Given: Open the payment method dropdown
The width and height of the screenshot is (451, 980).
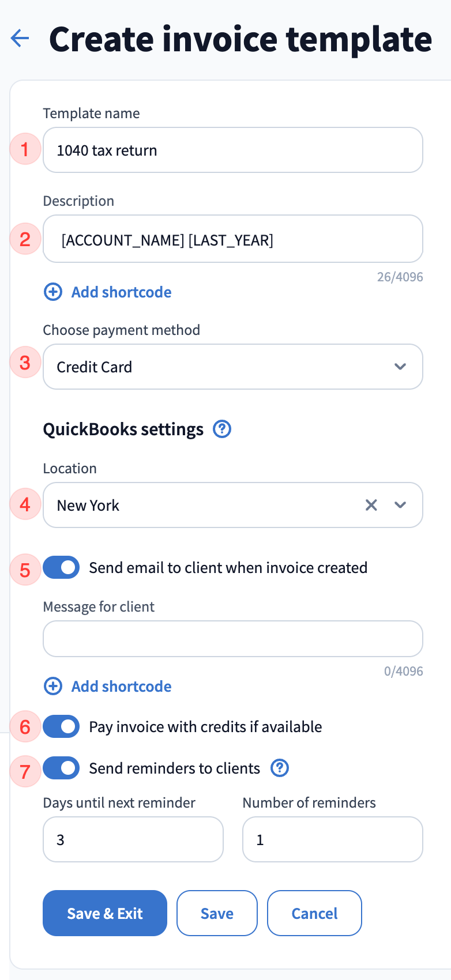Looking at the screenshot, I should click(232, 367).
